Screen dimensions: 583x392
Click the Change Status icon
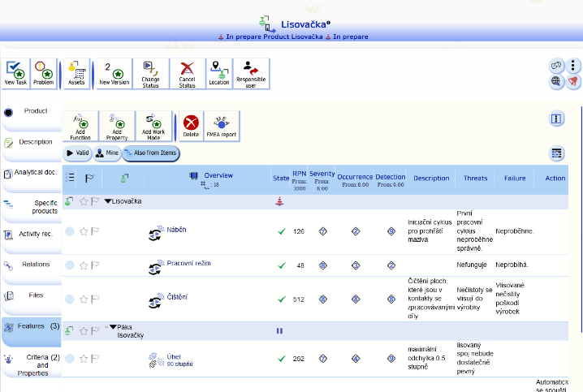coord(150,74)
